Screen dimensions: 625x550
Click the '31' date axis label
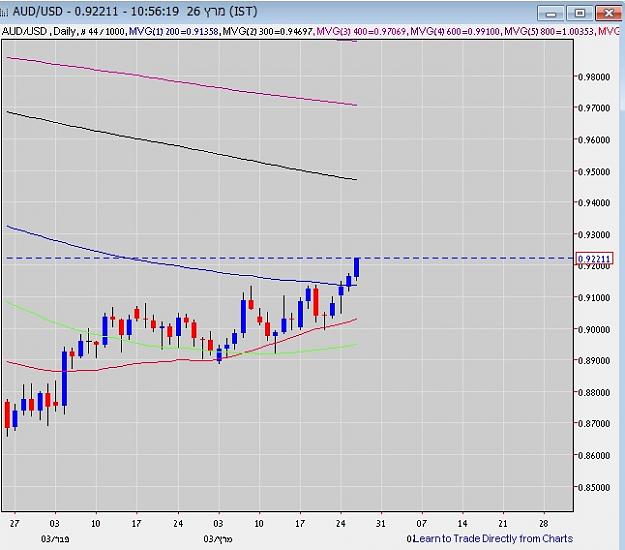tap(381, 523)
